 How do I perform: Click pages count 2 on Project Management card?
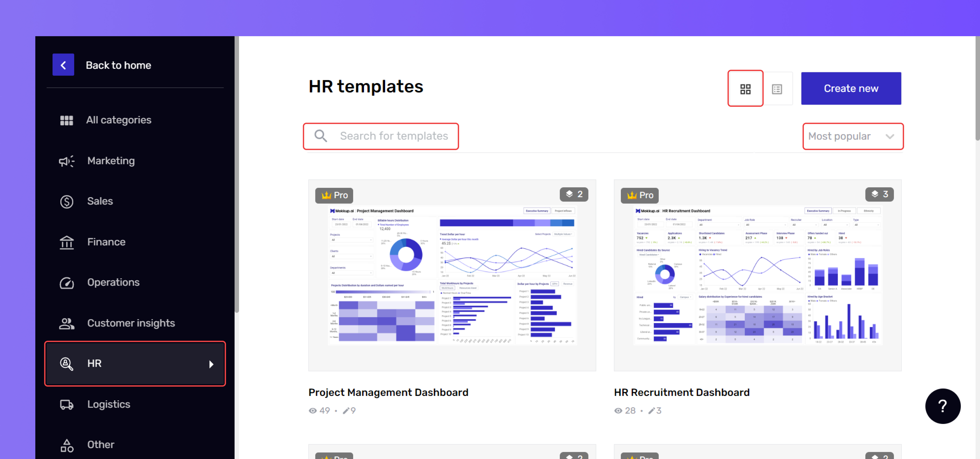[x=574, y=194]
